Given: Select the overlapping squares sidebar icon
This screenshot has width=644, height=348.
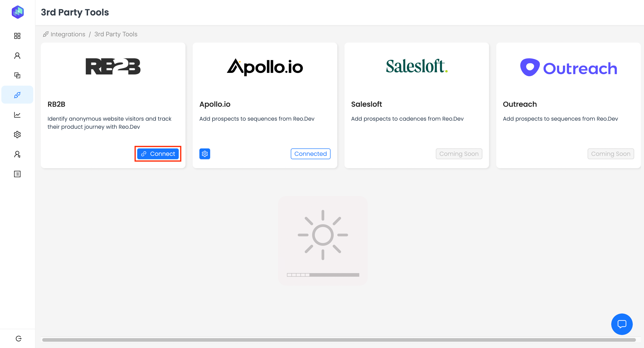Looking at the screenshot, I should pyautogui.click(x=17, y=75).
